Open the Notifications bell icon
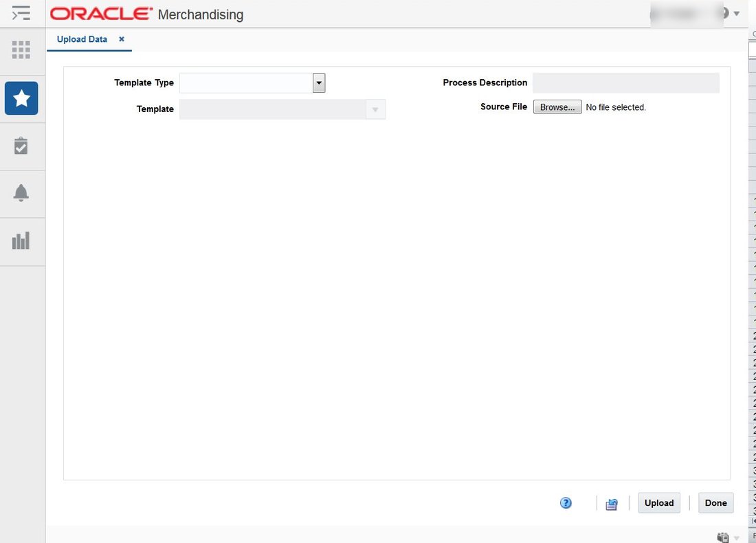 [x=21, y=193]
